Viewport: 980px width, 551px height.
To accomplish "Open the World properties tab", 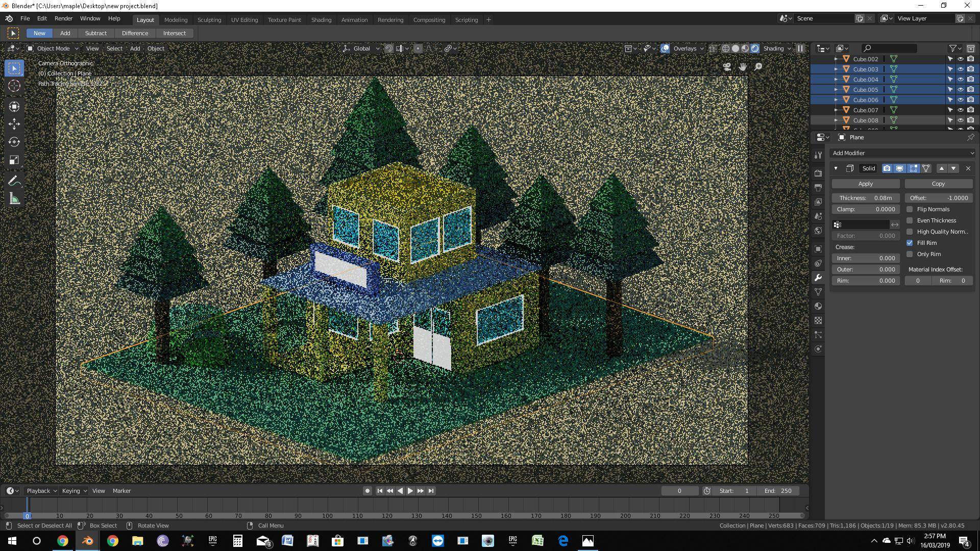I will click(818, 231).
